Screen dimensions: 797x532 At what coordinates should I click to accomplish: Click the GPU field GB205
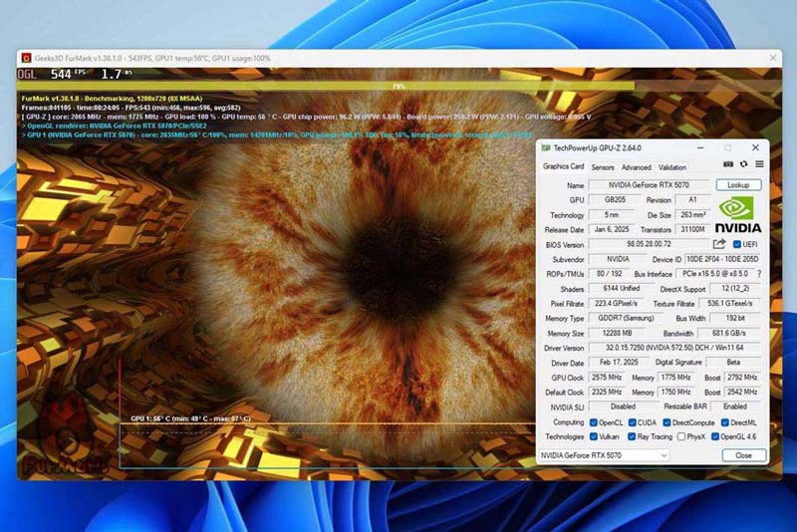616,199
